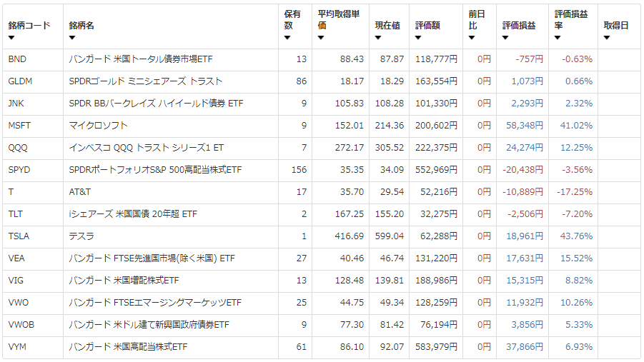Click the VWO ticker code

(19, 303)
